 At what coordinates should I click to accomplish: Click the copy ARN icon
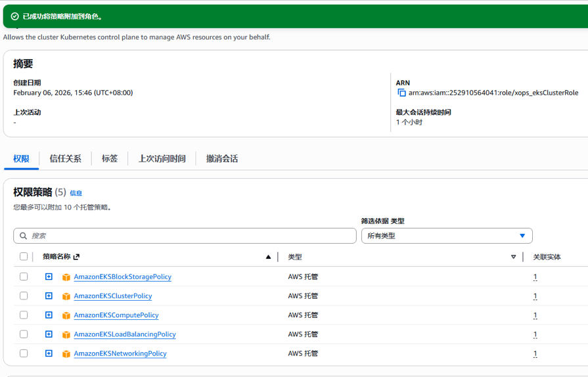401,93
